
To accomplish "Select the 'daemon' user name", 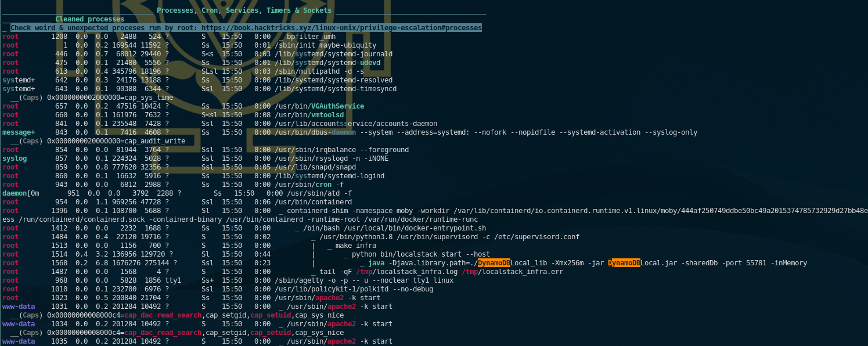I will coord(15,193).
